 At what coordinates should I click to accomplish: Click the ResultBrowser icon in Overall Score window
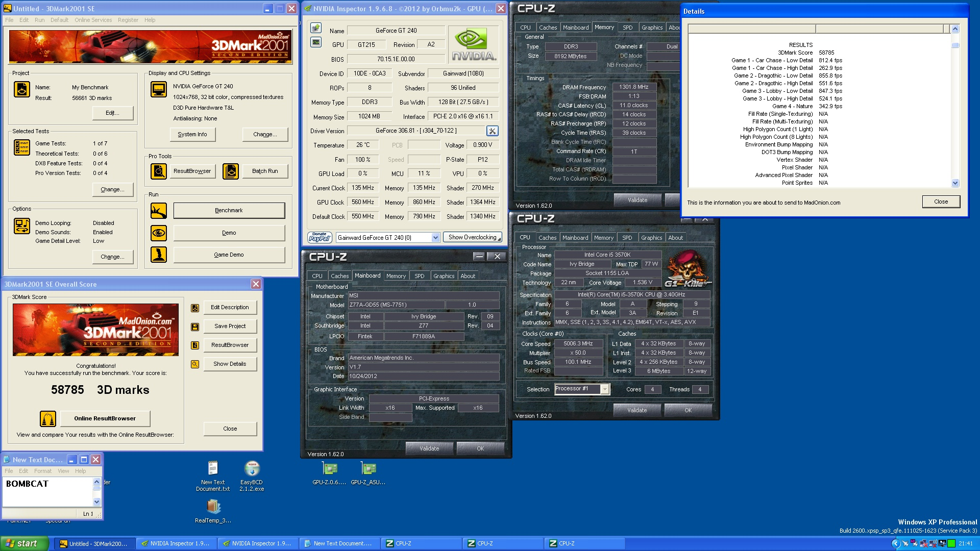coord(195,345)
